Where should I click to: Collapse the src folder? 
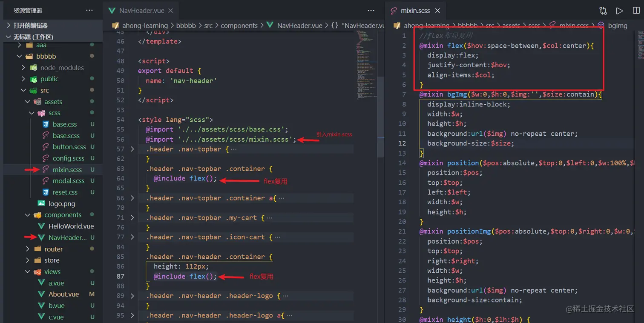24,90
